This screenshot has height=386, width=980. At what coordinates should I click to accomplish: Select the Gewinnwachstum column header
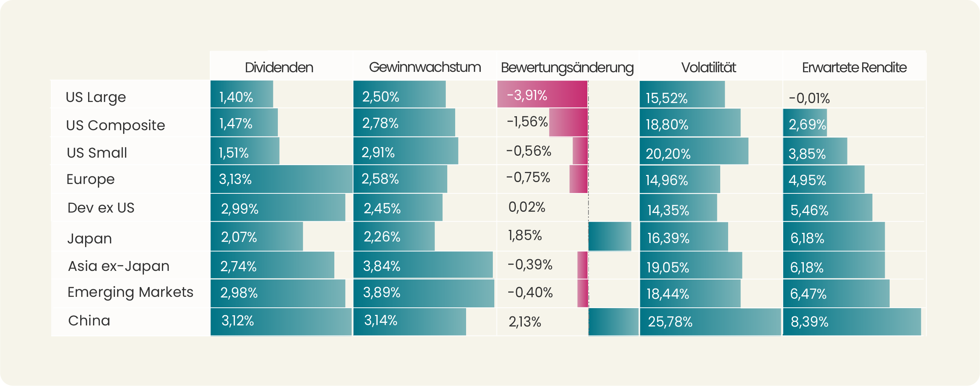pos(425,67)
